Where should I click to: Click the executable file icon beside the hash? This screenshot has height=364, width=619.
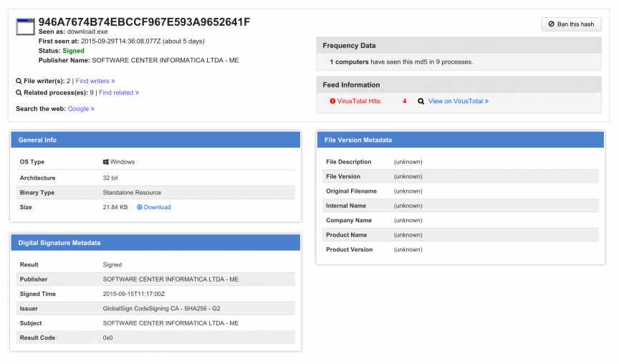point(25,27)
